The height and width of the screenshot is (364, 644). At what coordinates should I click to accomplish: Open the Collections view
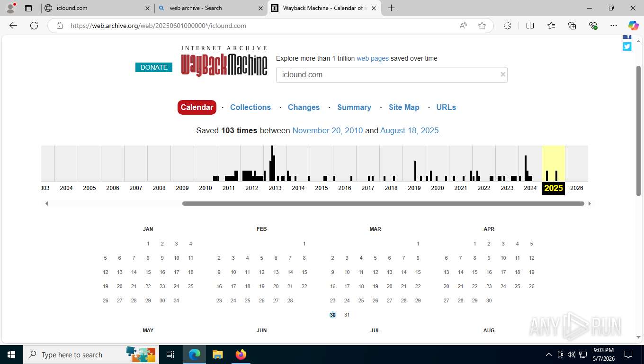[x=250, y=107]
